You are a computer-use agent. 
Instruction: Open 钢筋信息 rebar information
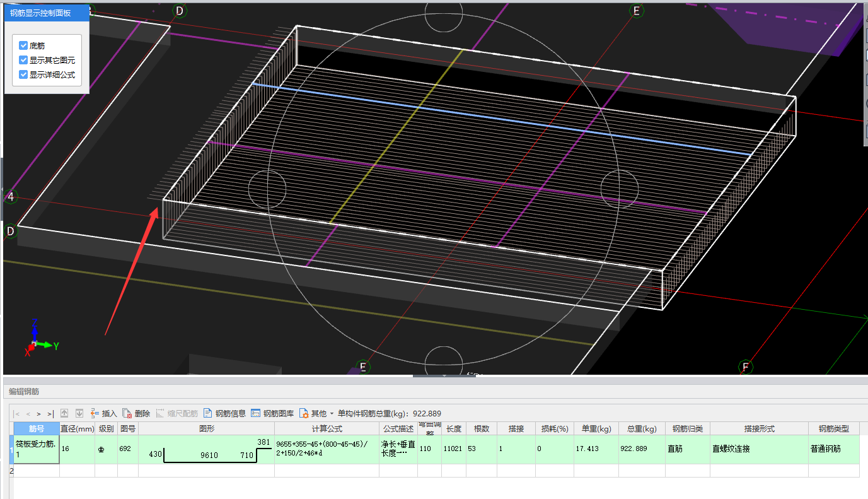pyautogui.click(x=224, y=414)
